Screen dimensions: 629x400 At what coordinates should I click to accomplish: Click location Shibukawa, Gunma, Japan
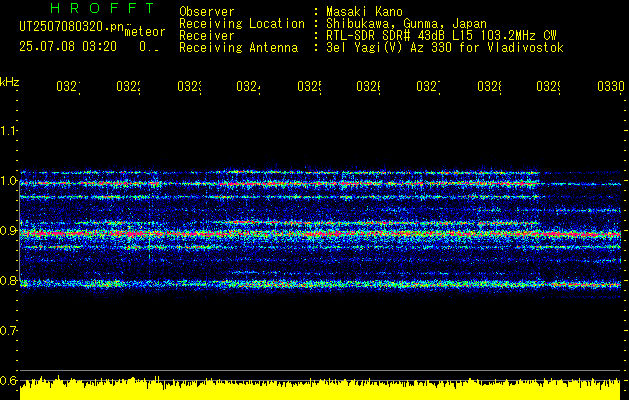(406, 24)
